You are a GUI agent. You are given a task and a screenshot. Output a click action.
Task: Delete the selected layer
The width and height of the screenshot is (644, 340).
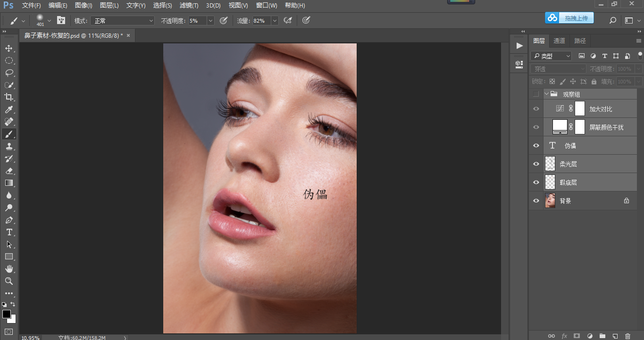coord(627,336)
